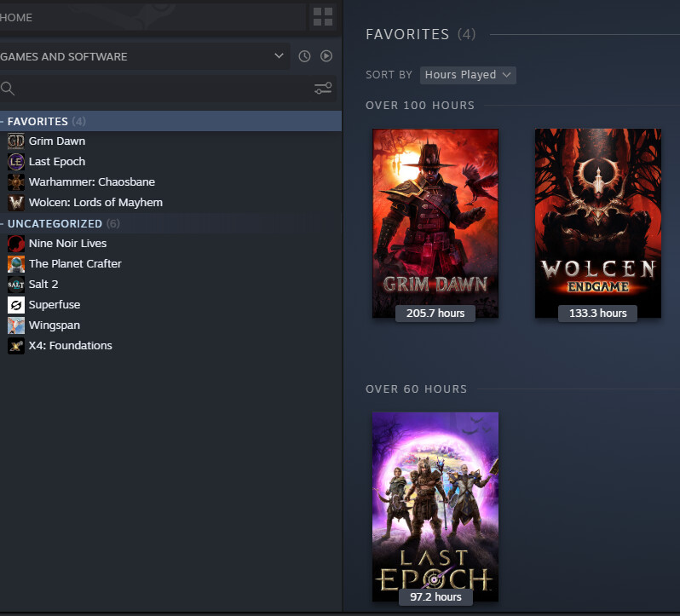The image size is (680, 616).
Task: Click the X4: Foundations icon
Action: [16, 346]
